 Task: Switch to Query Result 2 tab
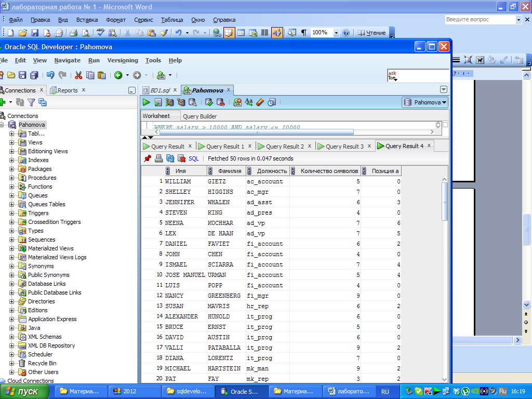(285, 146)
